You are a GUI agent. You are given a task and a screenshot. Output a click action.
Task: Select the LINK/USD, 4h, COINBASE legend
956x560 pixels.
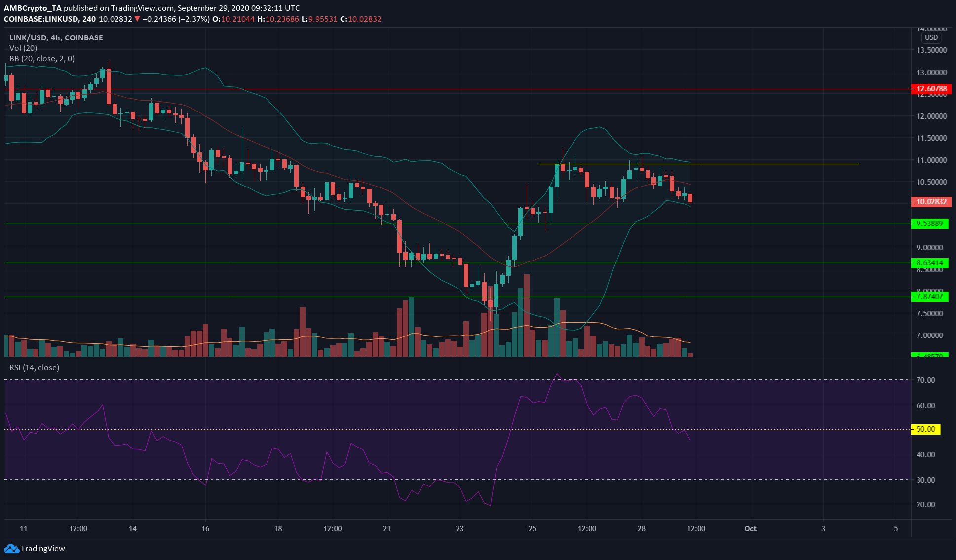pos(56,37)
